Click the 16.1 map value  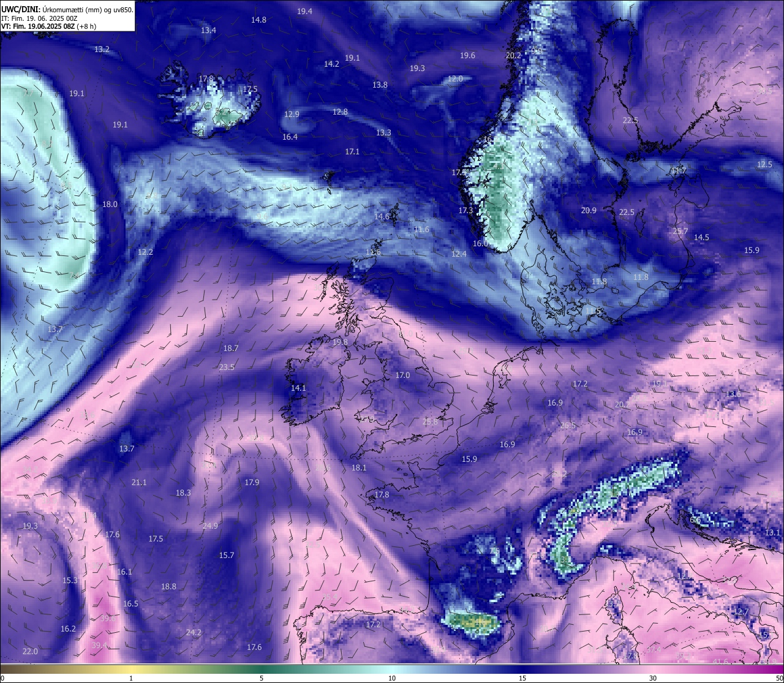click(x=124, y=572)
